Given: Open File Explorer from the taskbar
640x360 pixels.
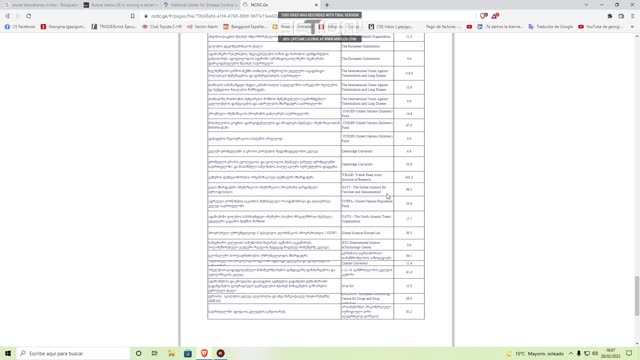Looking at the screenshot, I should (x=171, y=353).
